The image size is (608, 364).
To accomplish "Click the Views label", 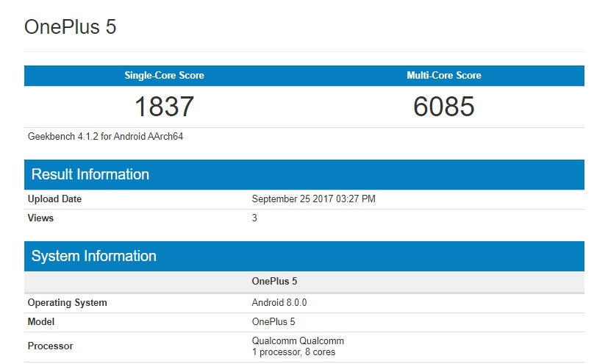I will click(40, 218).
